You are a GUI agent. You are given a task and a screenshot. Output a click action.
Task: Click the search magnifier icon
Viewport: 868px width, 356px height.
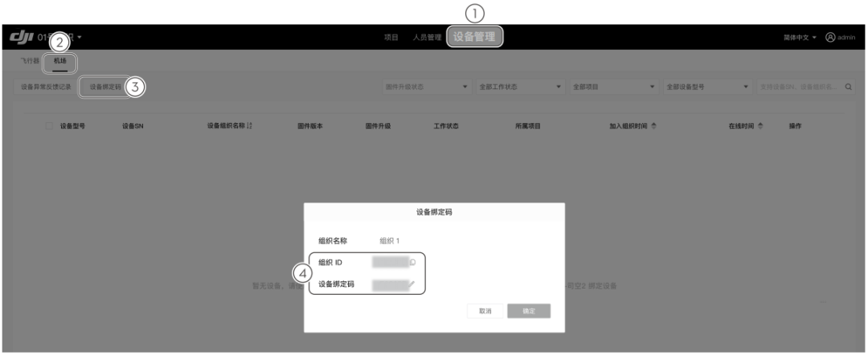(848, 87)
